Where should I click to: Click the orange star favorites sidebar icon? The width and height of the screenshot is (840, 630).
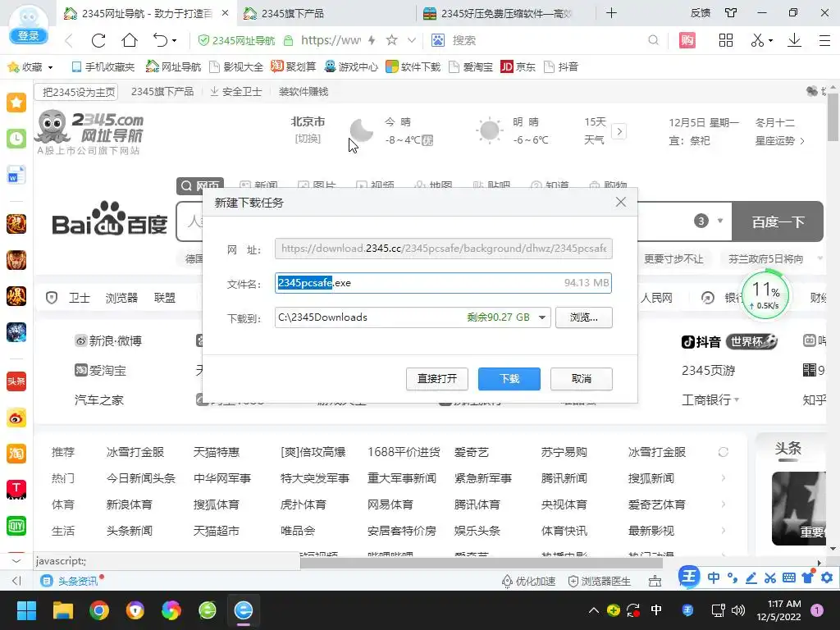pyautogui.click(x=16, y=103)
